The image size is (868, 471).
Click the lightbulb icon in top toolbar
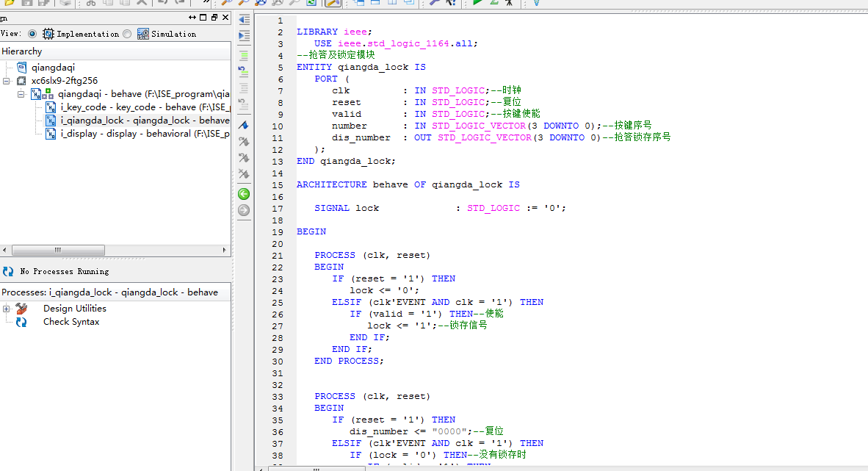[535, 3]
